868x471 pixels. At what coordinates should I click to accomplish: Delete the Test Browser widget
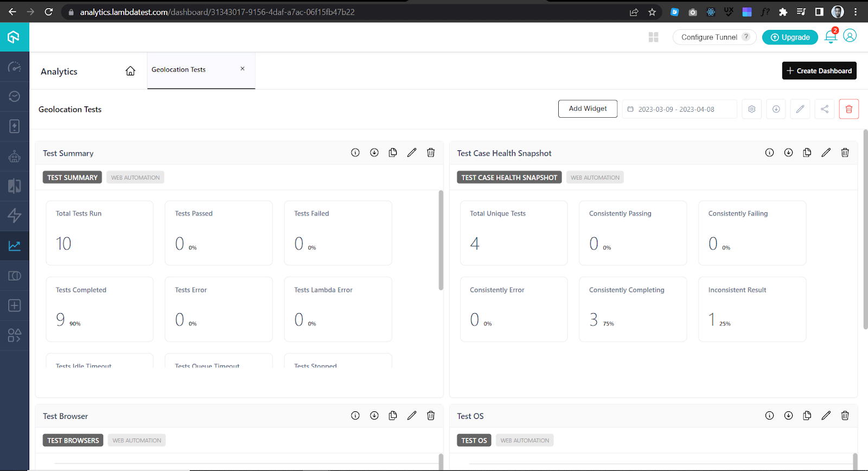(431, 416)
